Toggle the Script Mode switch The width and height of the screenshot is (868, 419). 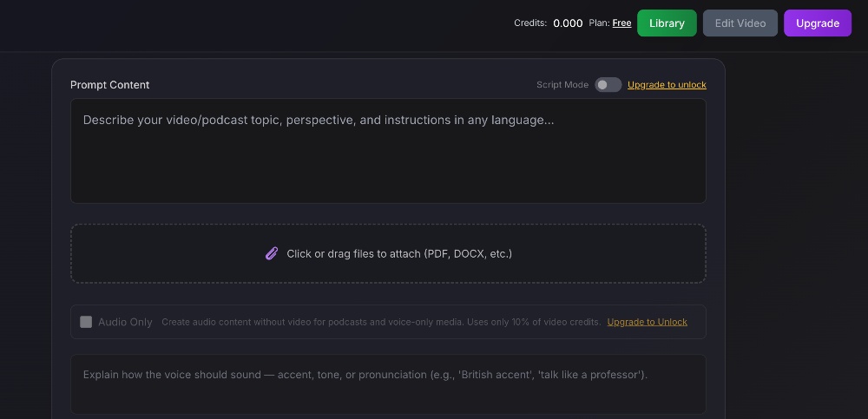(608, 85)
